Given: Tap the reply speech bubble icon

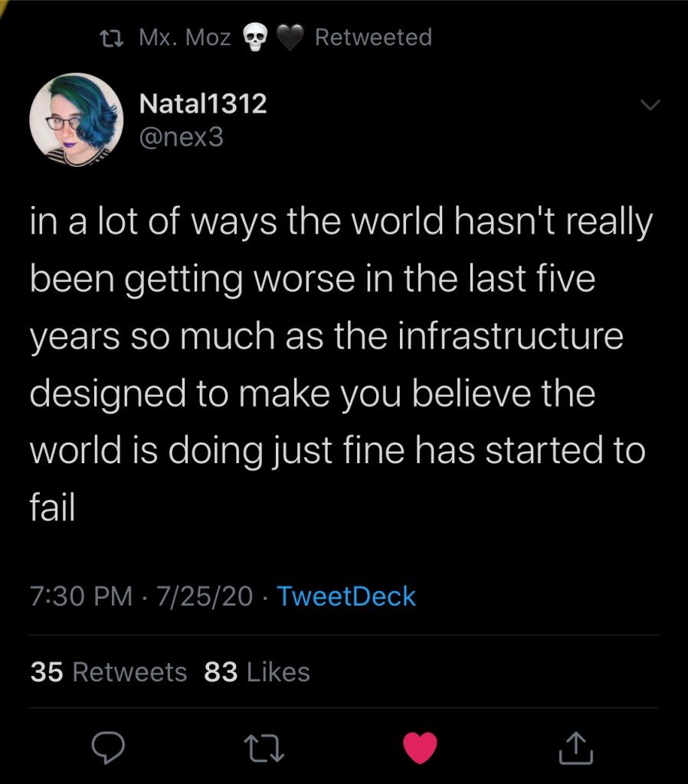Looking at the screenshot, I should [x=108, y=747].
